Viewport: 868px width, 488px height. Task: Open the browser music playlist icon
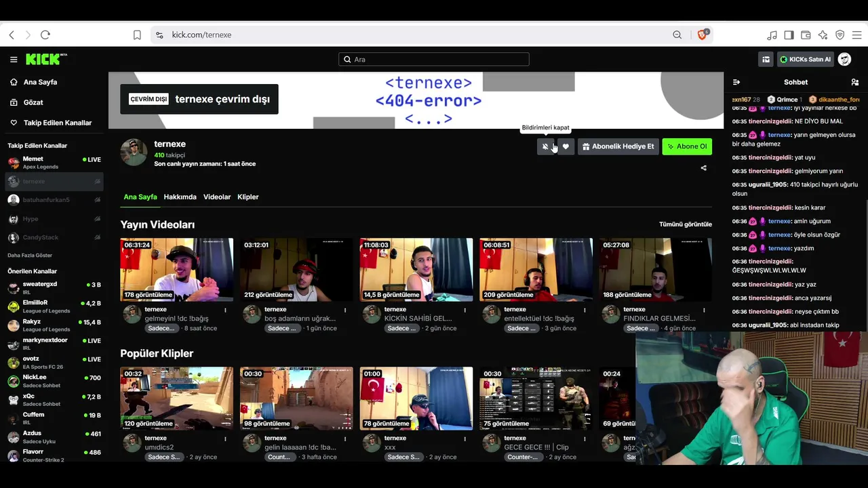coord(772,35)
